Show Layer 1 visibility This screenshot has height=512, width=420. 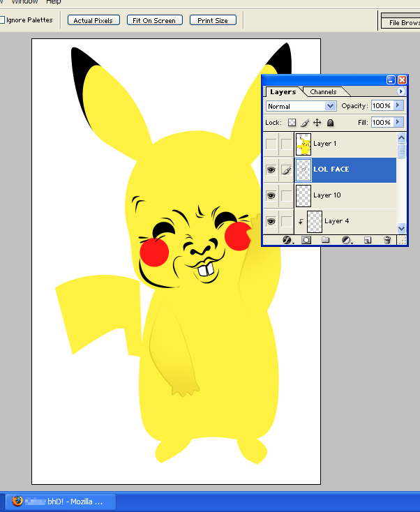coord(271,144)
